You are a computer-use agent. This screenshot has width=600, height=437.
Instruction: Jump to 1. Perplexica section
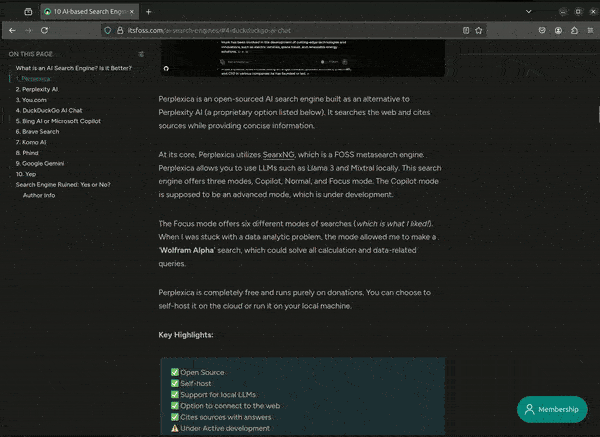pyautogui.click(x=33, y=79)
